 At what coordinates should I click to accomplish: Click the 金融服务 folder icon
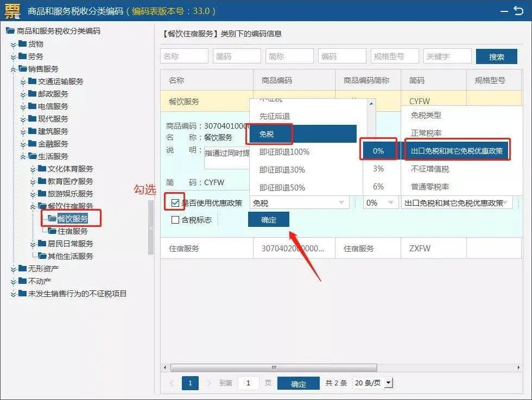pos(32,143)
